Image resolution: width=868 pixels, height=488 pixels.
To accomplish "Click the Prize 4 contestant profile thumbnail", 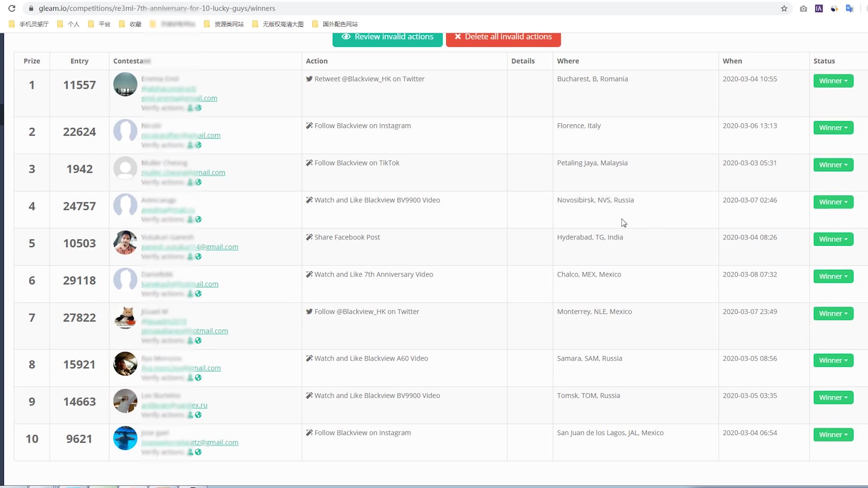I will pos(125,206).
